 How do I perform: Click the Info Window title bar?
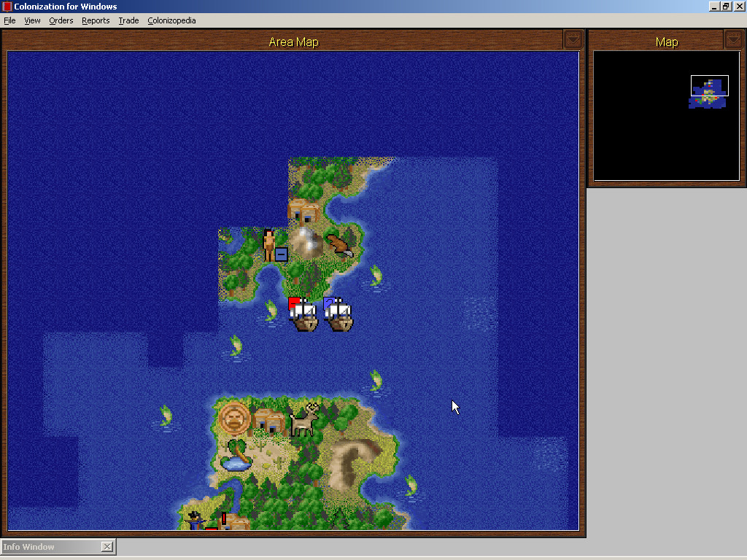52,547
